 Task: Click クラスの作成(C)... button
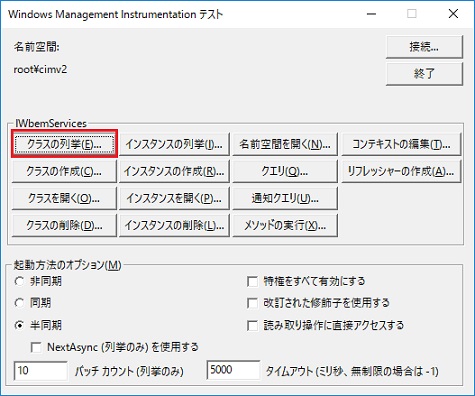coord(64,171)
